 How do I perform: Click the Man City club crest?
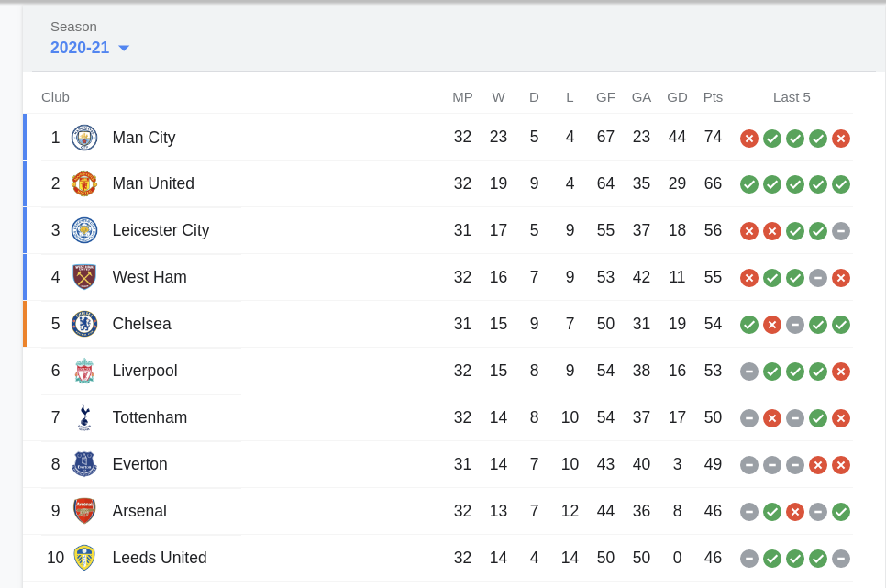point(84,138)
